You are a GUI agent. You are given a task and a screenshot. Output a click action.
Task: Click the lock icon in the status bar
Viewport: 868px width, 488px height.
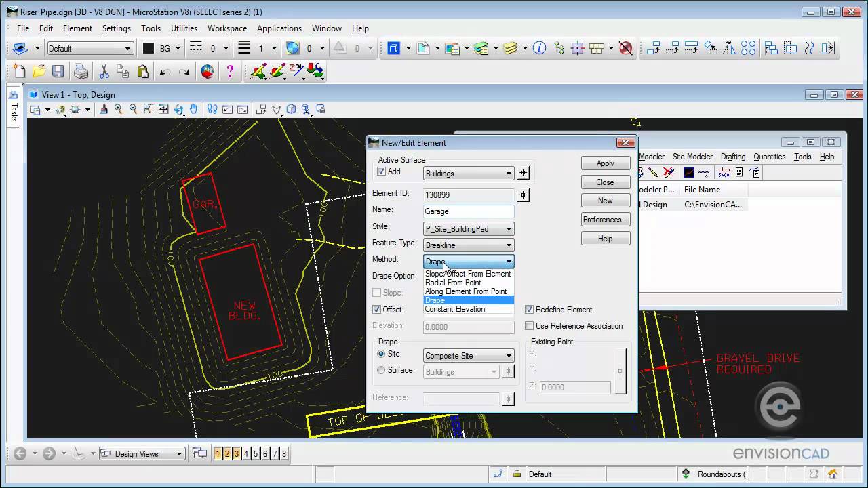click(517, 474)
